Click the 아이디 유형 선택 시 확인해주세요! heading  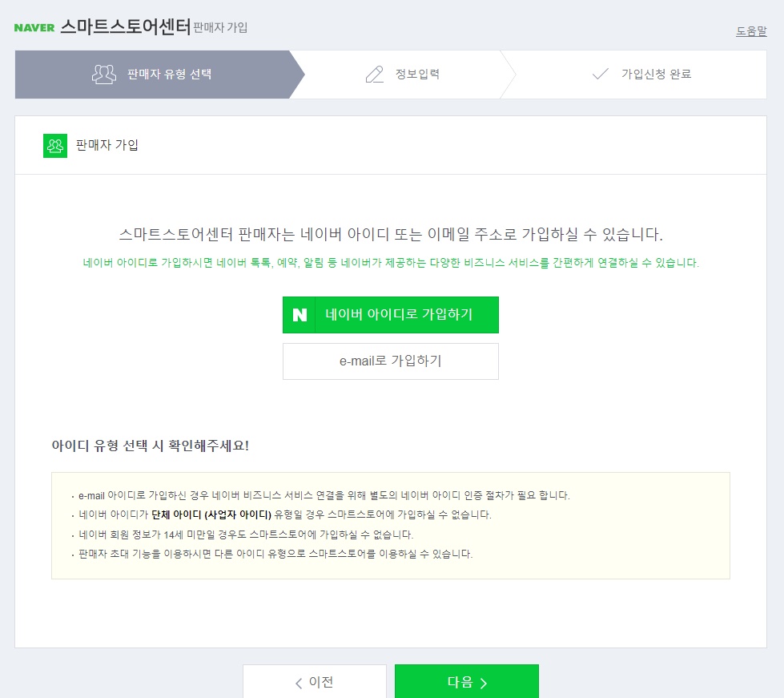(x=150, y=446)
